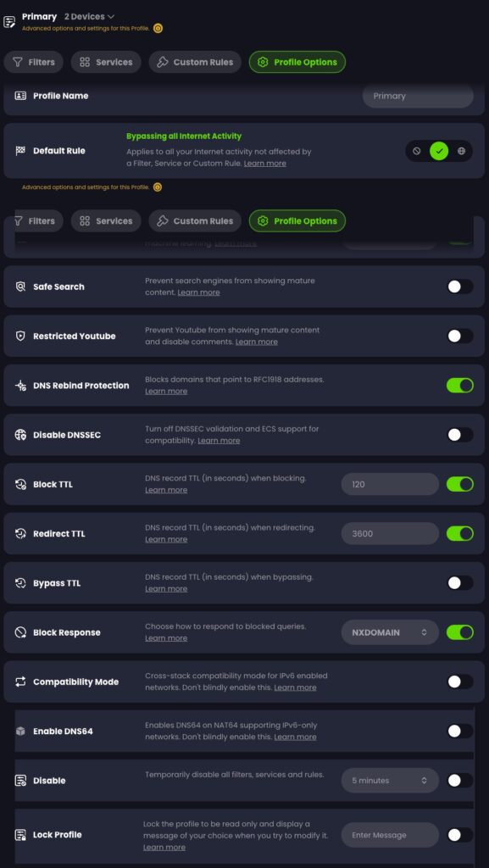Open the top Custom Rules tab
This screenshot has height=868, width=489.
pos(195,62)
